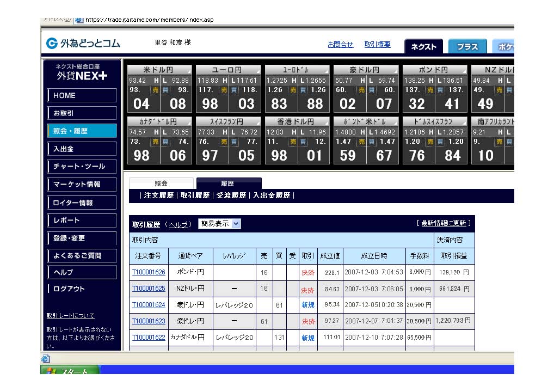
Task: Click the 買 buy icon on ポンド米ドル panel
Action: [371, 142]
